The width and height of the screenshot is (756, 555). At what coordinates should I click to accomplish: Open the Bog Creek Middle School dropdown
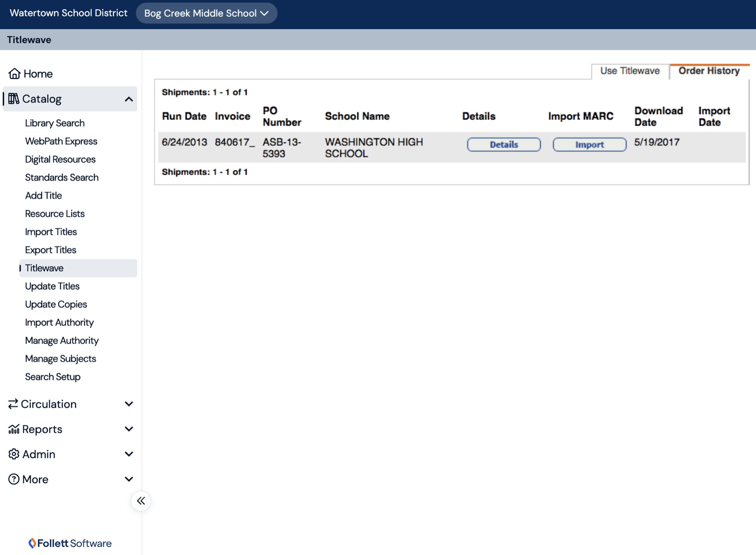tap(206, 13)
